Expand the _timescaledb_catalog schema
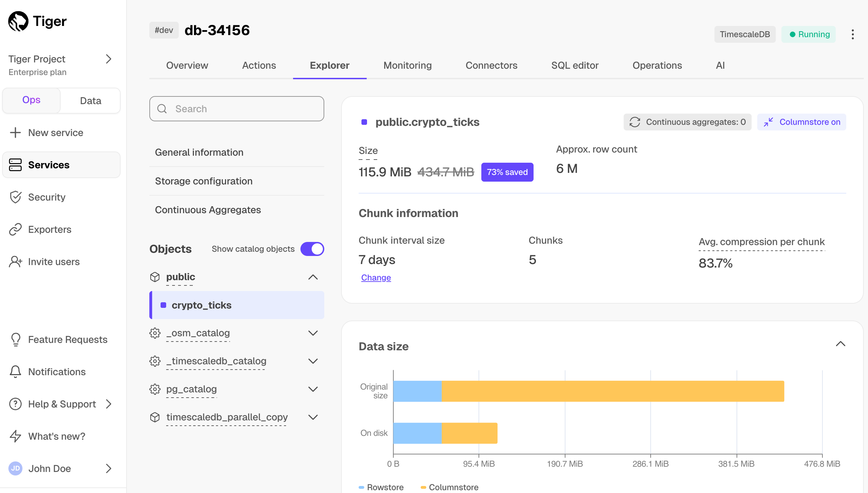868x493 pixels. 313,361
